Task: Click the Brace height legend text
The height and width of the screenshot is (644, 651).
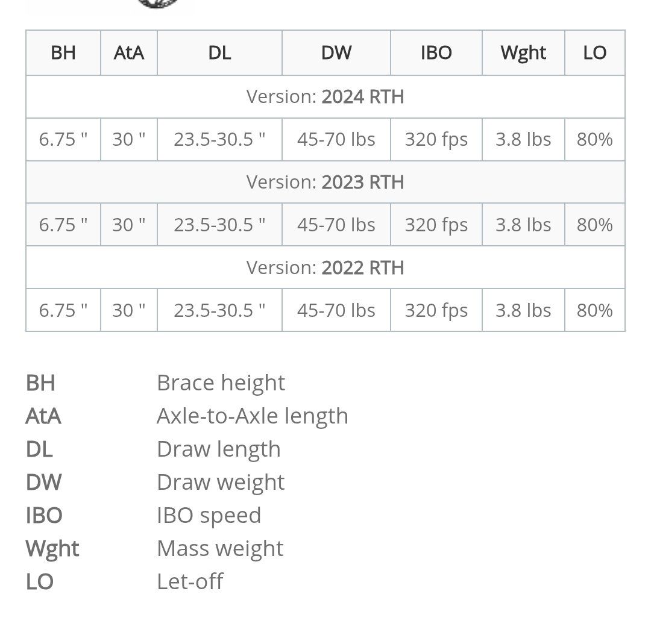Action: point(221,383)
